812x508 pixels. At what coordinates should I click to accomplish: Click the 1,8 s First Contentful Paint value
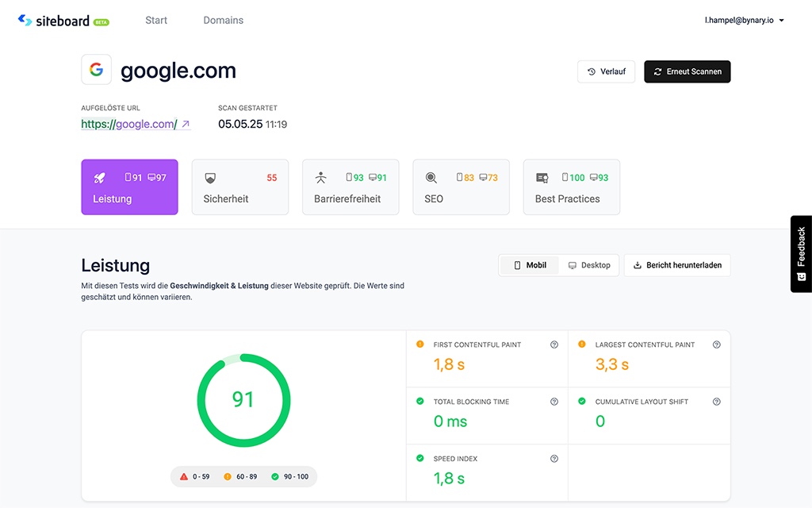click(x=449, y=364)
